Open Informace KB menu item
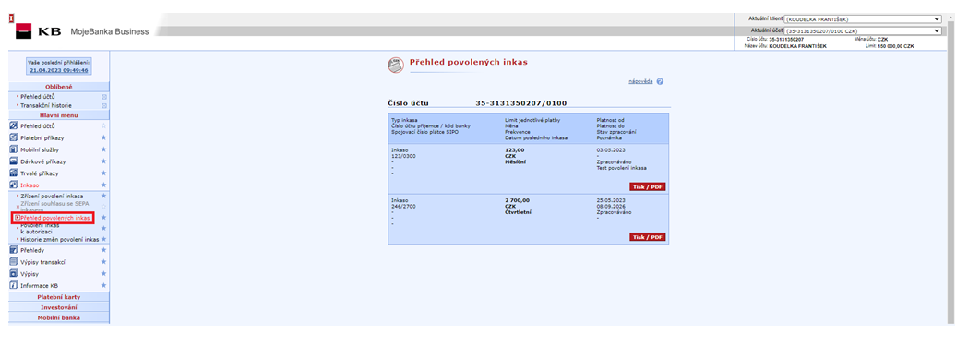Image resolution: width=980 pixels, height=346 pixels. [40, 285]
